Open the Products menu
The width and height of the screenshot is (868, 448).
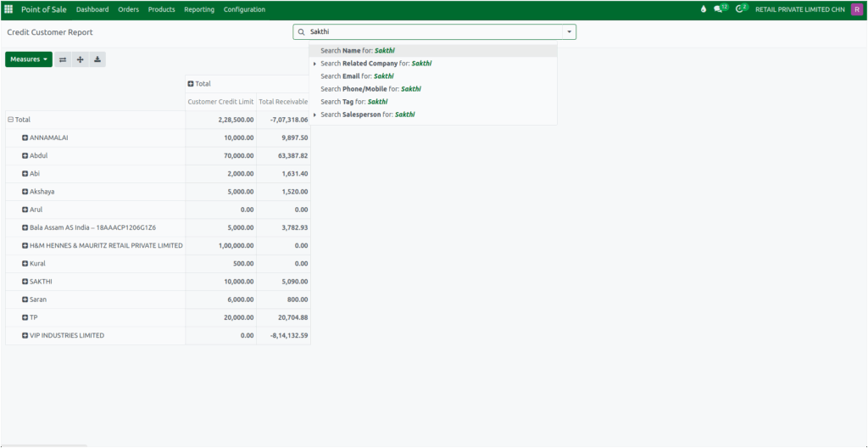coord(162,9)
